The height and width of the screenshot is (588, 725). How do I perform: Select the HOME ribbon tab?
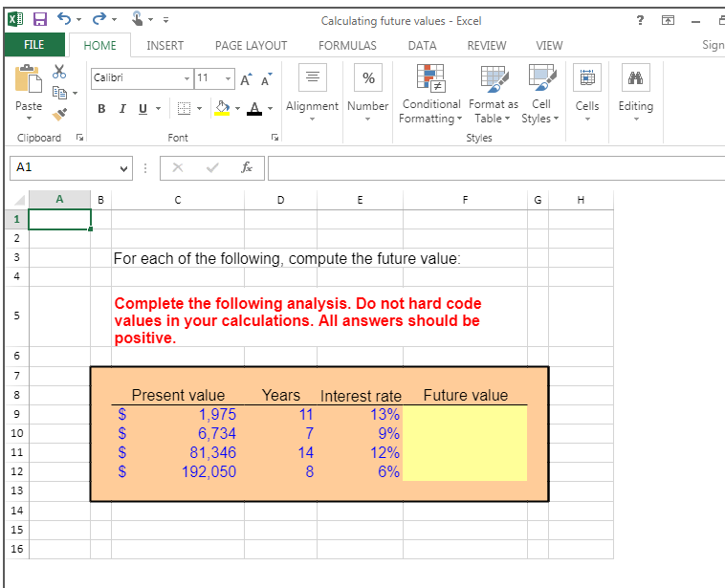coord(99,45)
